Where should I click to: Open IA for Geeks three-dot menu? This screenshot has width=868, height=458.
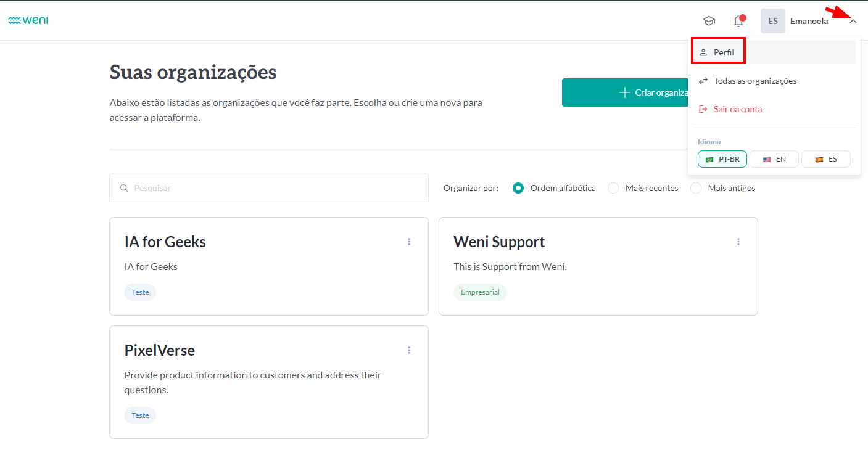pos(408,242)
